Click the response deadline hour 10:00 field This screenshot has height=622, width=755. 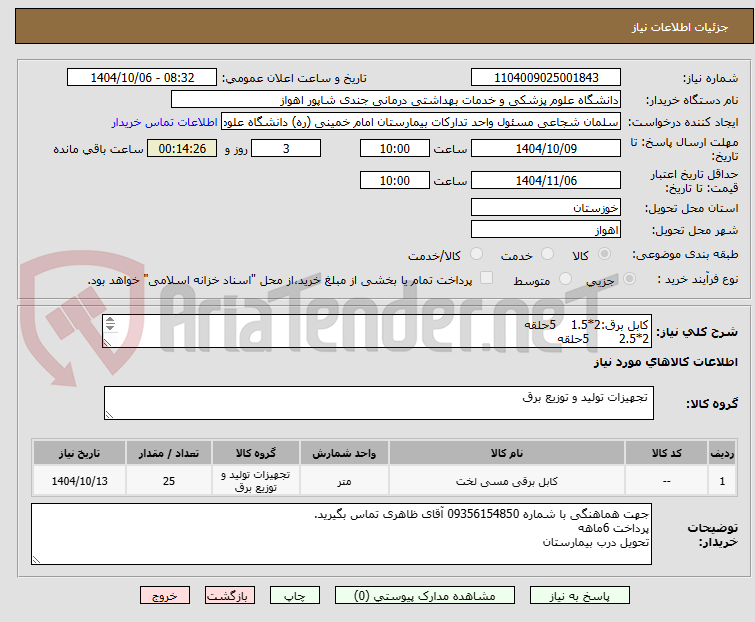(x=394, y=148)
